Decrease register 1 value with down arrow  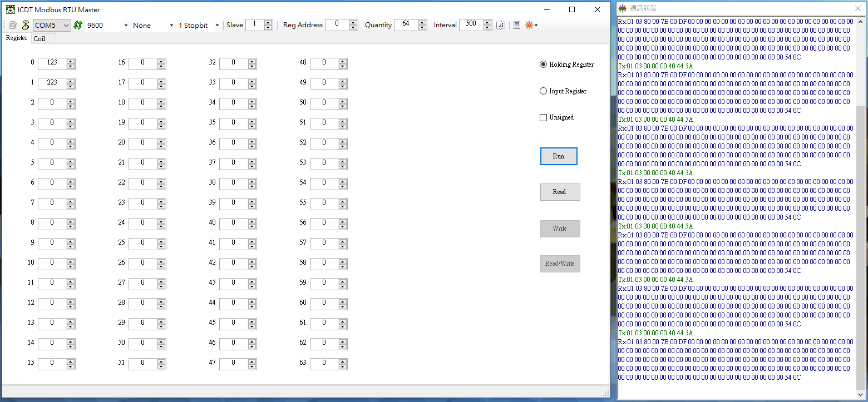71,86
